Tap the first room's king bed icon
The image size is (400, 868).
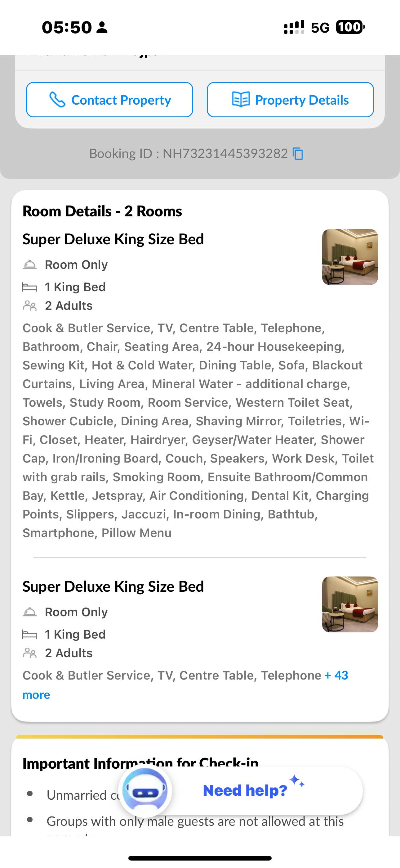pyautogui.click(x=30, y=287)
